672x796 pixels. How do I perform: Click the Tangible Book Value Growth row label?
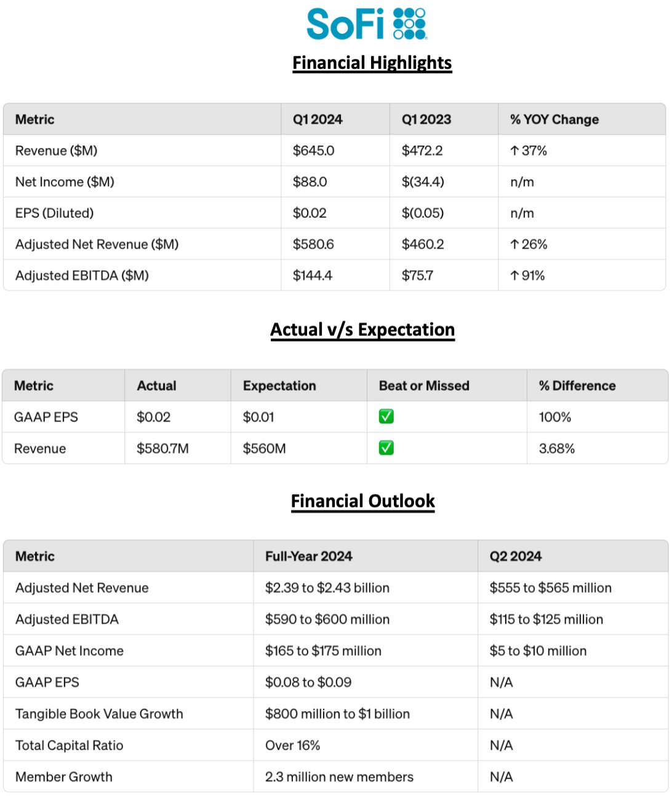coord(99,714)
